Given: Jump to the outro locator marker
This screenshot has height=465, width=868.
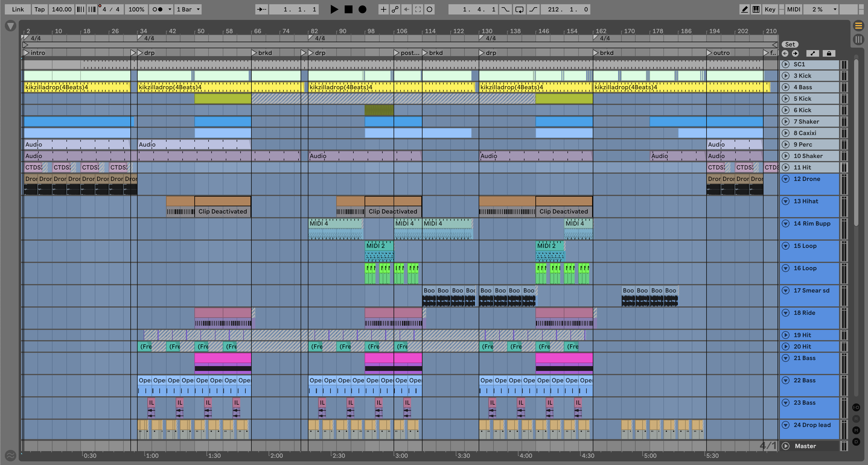Looking at the screenshot, I should click(x=709, y=53).
